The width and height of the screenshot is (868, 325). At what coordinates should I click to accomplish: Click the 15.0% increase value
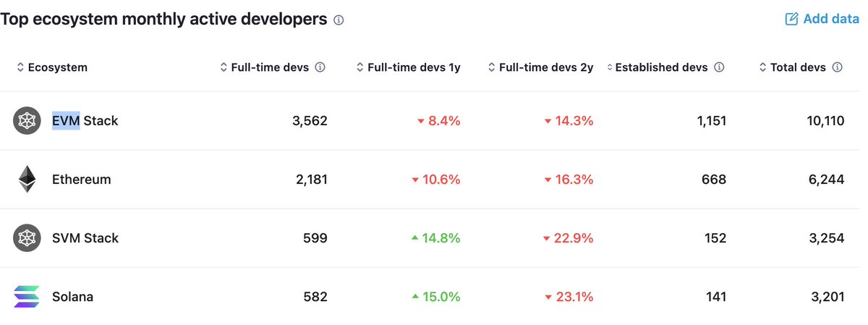click(436, 297)
